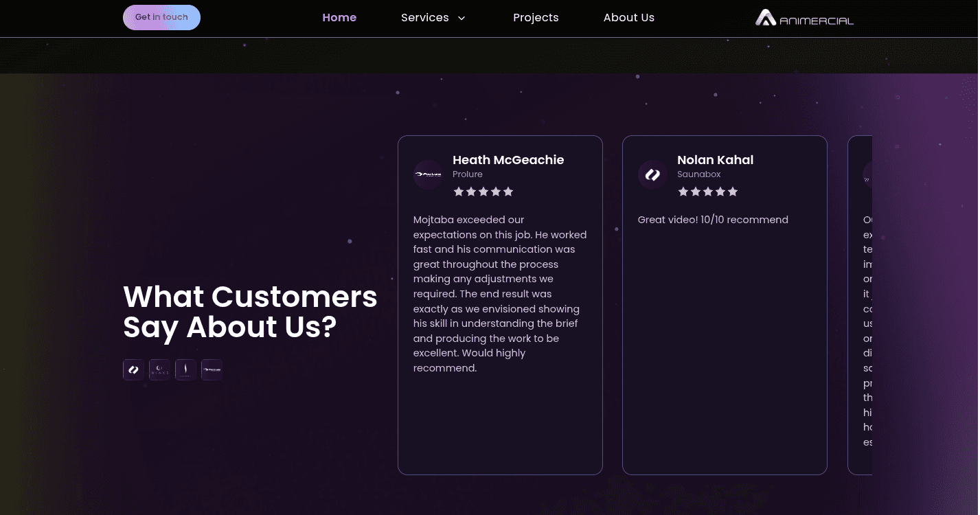The height and width of the screenshot is (515, 980).
Task: Click the partially visible third reviewer avatar
Action: tap(867, 175)
